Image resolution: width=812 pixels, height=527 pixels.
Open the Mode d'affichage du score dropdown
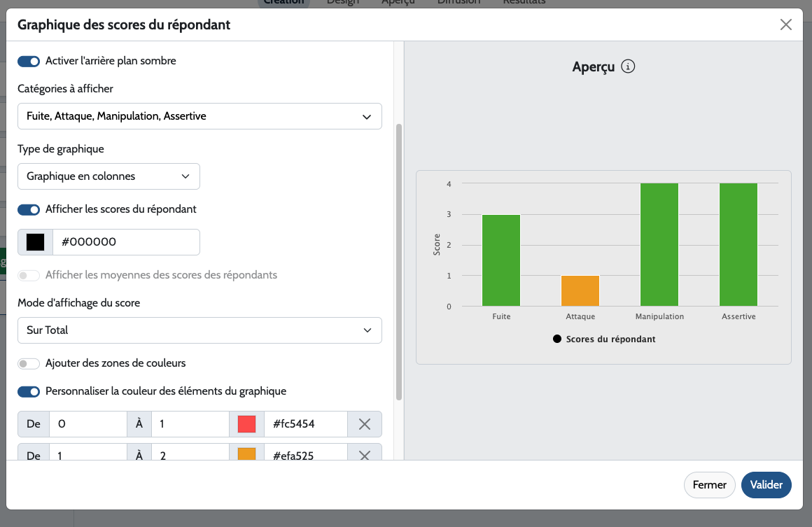pos(199,330)
